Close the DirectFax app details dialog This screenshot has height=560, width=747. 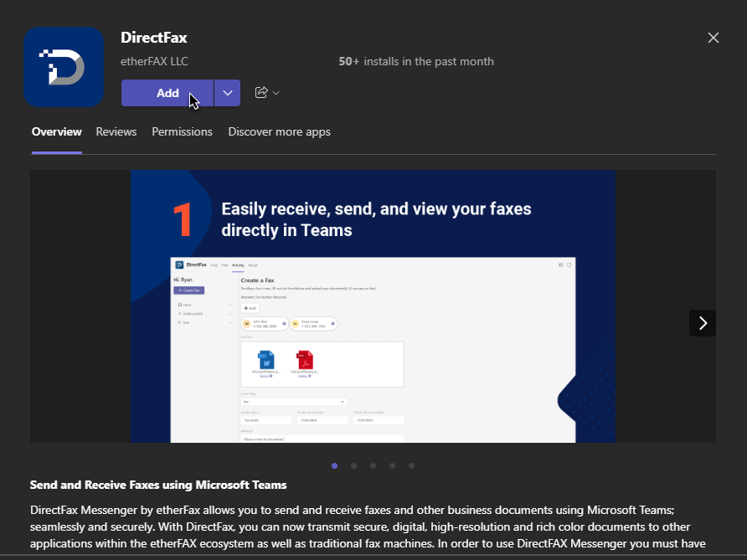pyautogui.click(x=714, y=38)
